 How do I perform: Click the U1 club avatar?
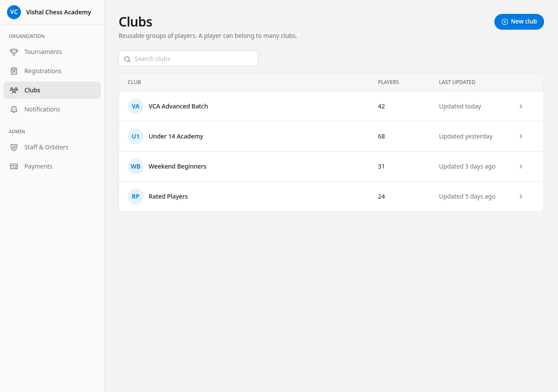(x=136, y=136)
